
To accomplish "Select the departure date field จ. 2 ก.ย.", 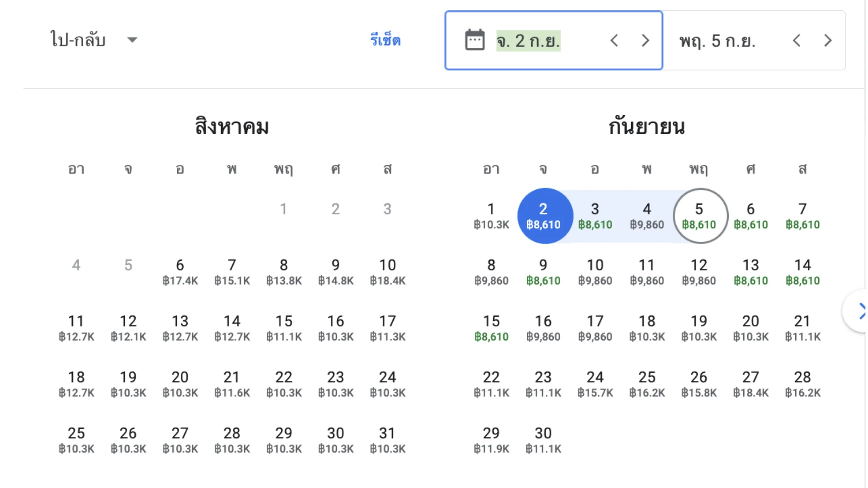I will click(x=528, y=41).
